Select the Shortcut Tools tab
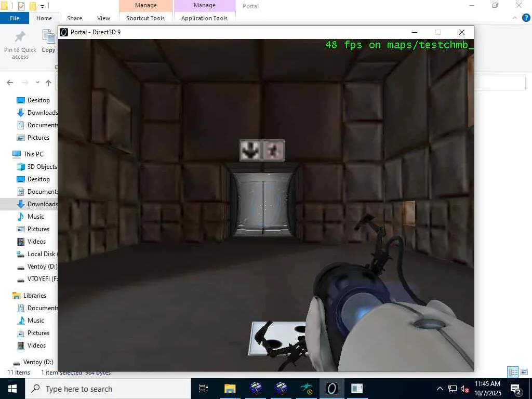 click(x=145, y=18)
